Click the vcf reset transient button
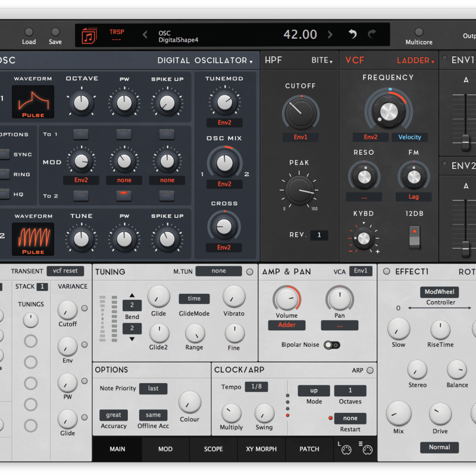 click(65, 271)
